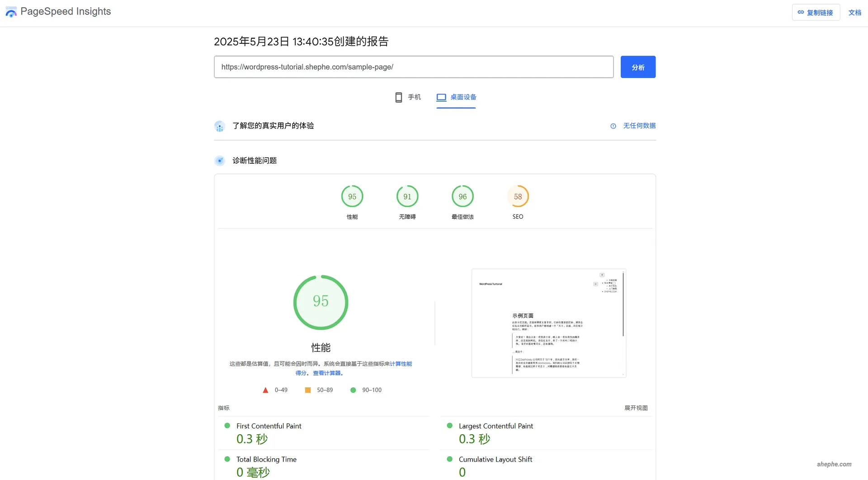Click the green 90–100 legend marker
This screenshot has height=480, width=868.
click(x=354, y=390)
